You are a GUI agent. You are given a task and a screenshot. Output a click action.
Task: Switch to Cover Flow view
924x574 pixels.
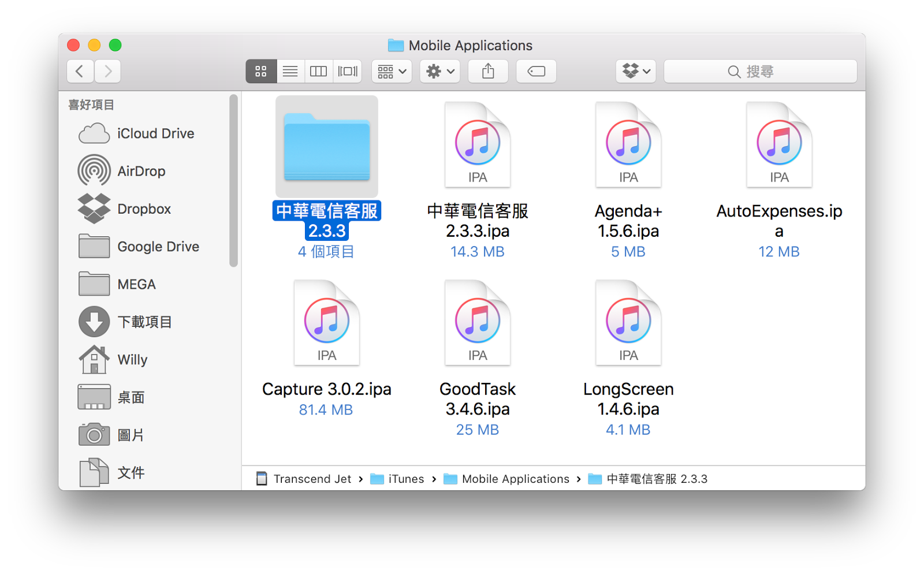click(x=348, y=71)
